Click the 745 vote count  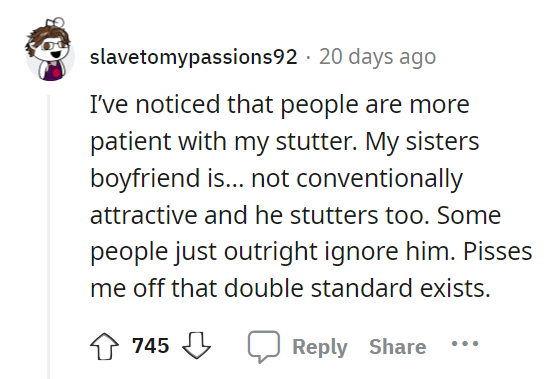[x=151, y=346]
